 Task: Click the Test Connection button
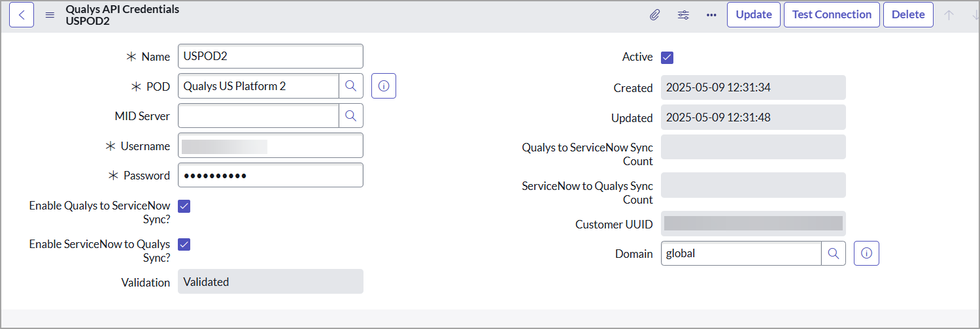coord(832,14)
